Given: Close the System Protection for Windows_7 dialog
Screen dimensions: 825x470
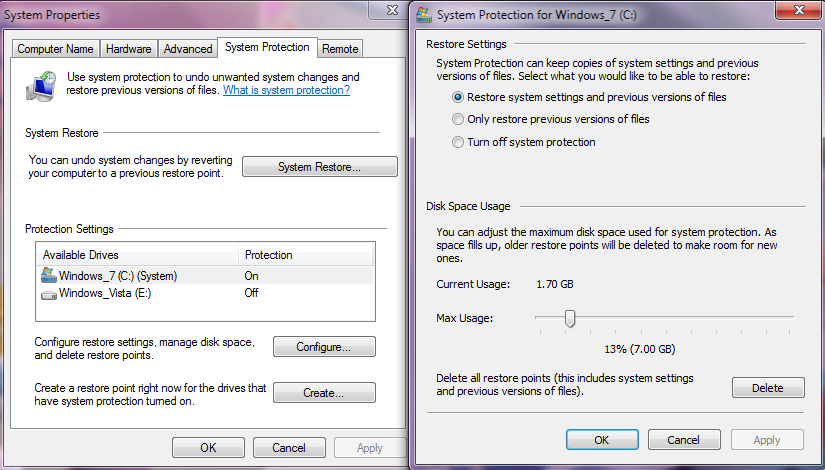Looking at the screenshot, I should point(799,10).
